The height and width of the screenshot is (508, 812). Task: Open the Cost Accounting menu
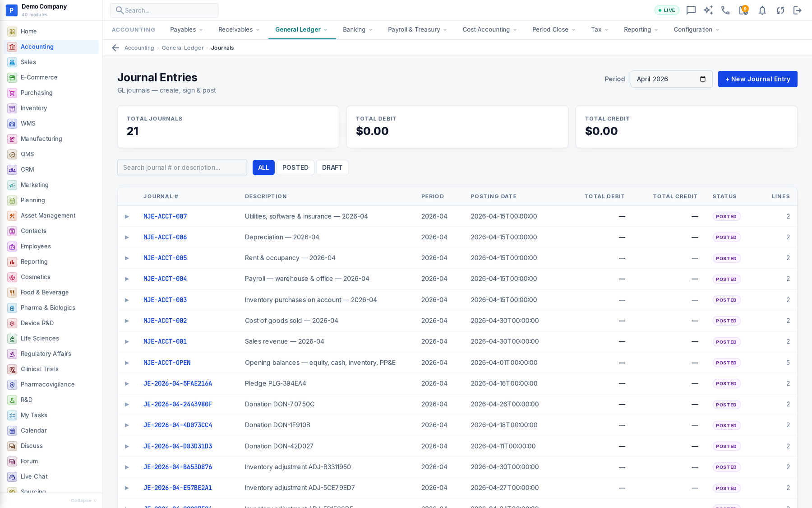(x=489, y=30)
